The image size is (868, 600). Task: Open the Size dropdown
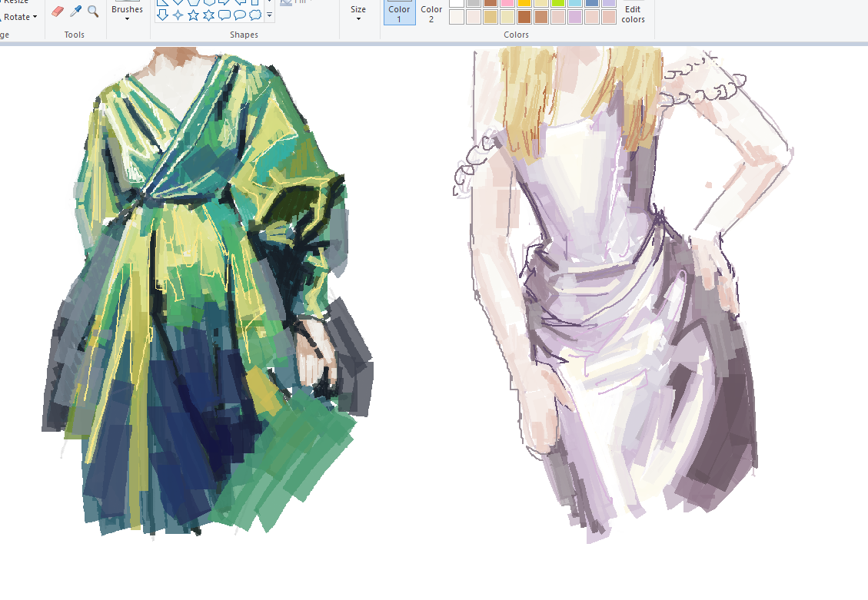[358, 12]
